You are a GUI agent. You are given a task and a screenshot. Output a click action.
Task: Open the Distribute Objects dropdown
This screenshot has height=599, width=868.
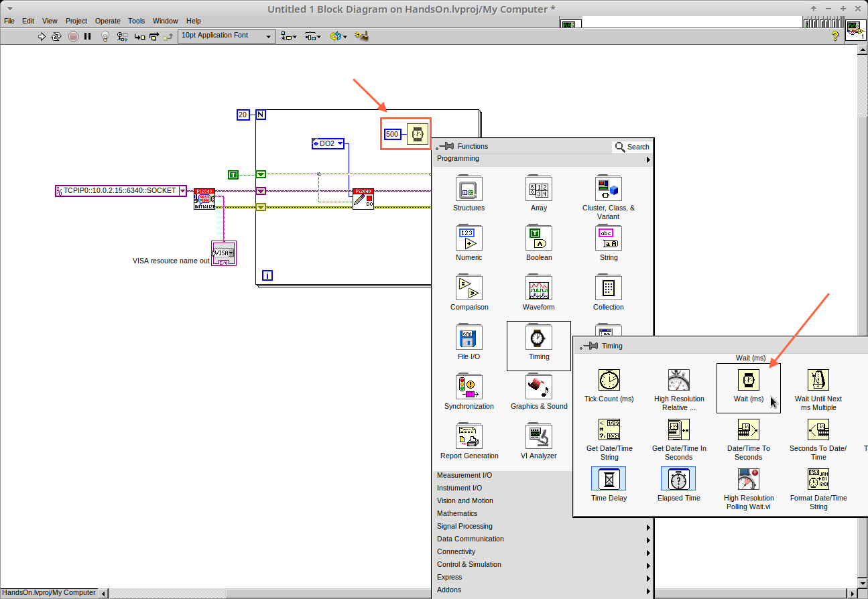[313, 36]
